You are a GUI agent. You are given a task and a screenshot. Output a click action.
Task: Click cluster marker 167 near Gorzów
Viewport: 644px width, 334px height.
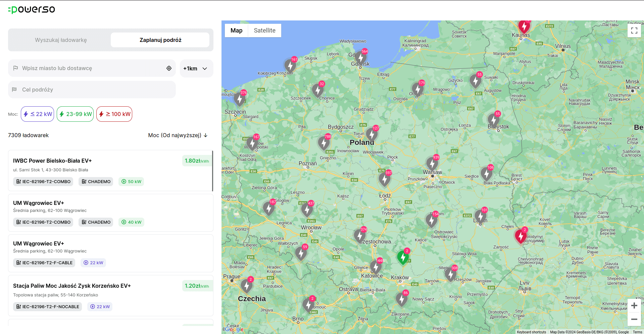click(x=252, y=143)
